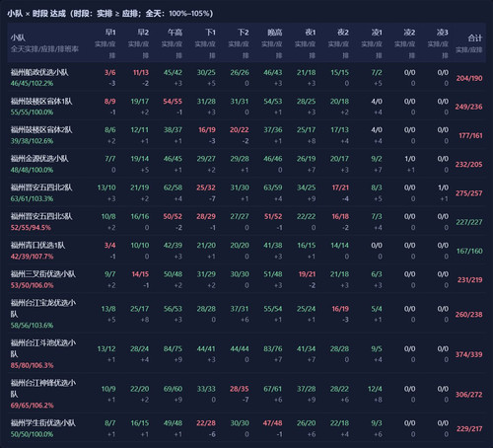493x448 pixels.
Task: Select the 福州船政优选小队 row name
Action: click(39, 72)
